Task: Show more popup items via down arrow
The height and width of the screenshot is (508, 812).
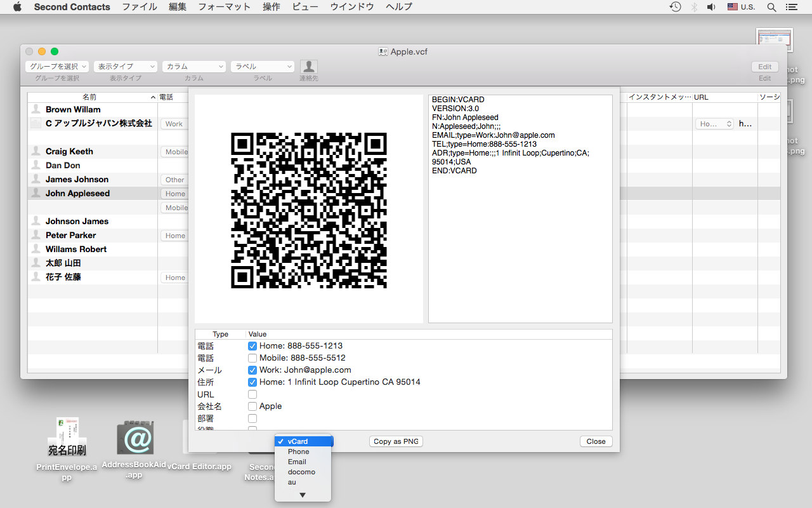Action: pos(303,495)
